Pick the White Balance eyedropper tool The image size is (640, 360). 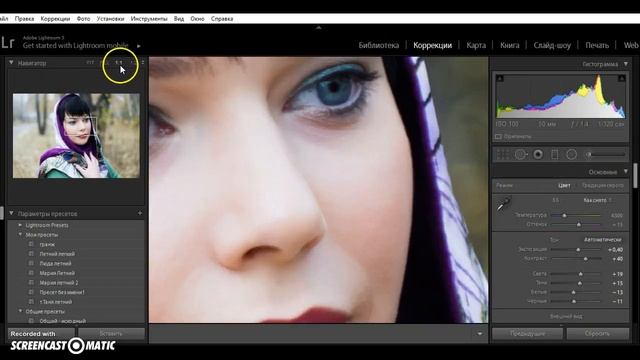504,204
